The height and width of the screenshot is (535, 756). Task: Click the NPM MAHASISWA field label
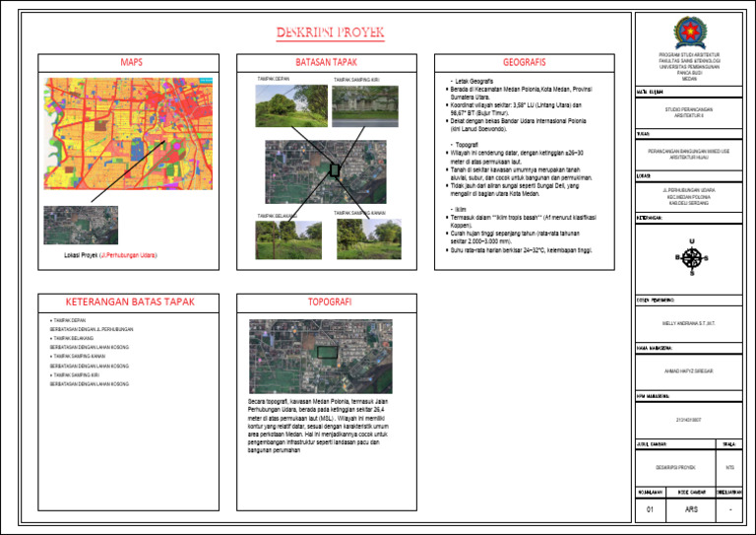click(x=653, y=396)
